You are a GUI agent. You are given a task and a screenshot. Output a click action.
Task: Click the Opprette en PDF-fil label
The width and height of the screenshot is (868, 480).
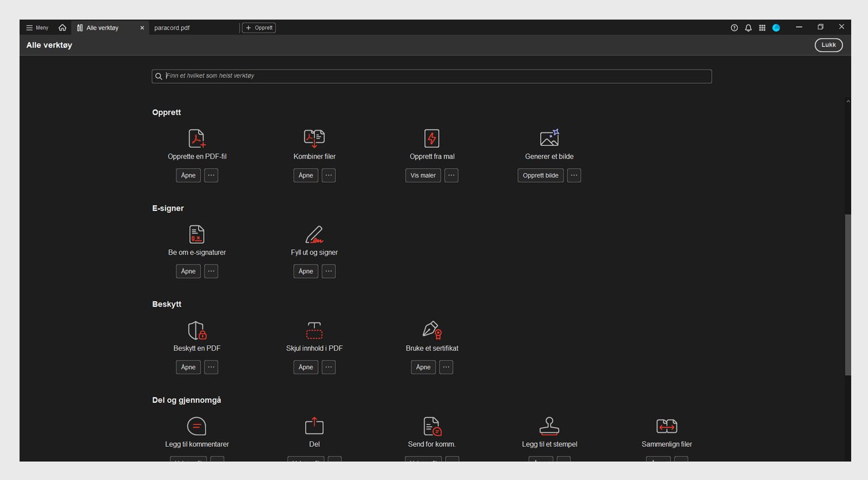[x=197, y=156]
